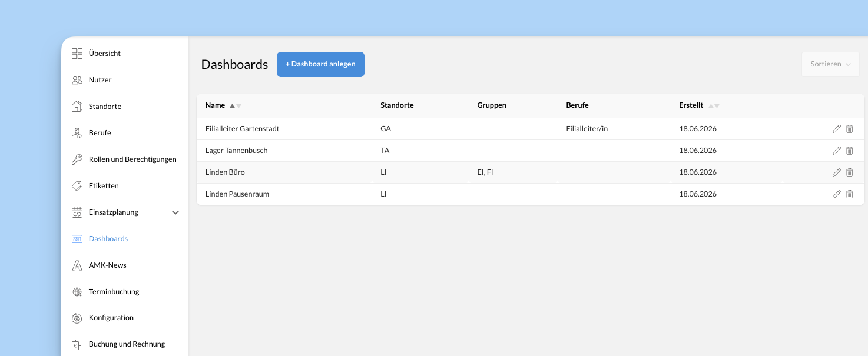Viewport: 868px width, 356px height.
Task: Click the Nutzer people icon
Action: point(77,80)
